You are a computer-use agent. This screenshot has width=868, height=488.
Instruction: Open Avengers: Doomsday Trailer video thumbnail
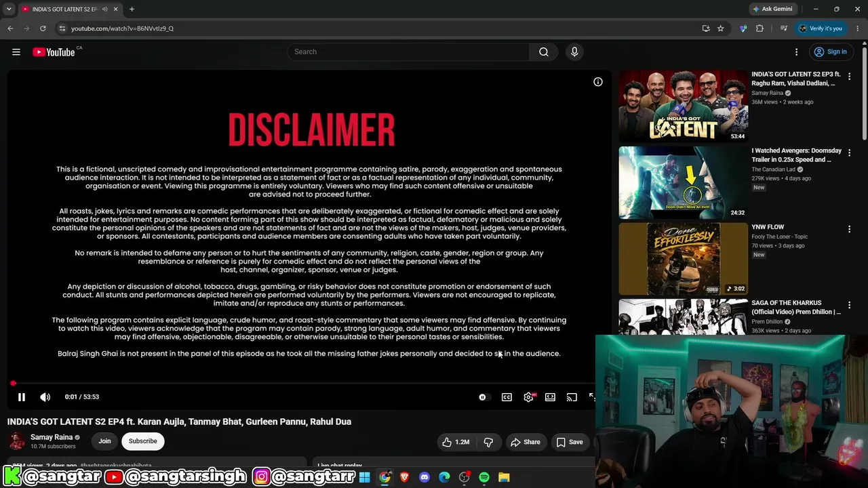[683, 182]
